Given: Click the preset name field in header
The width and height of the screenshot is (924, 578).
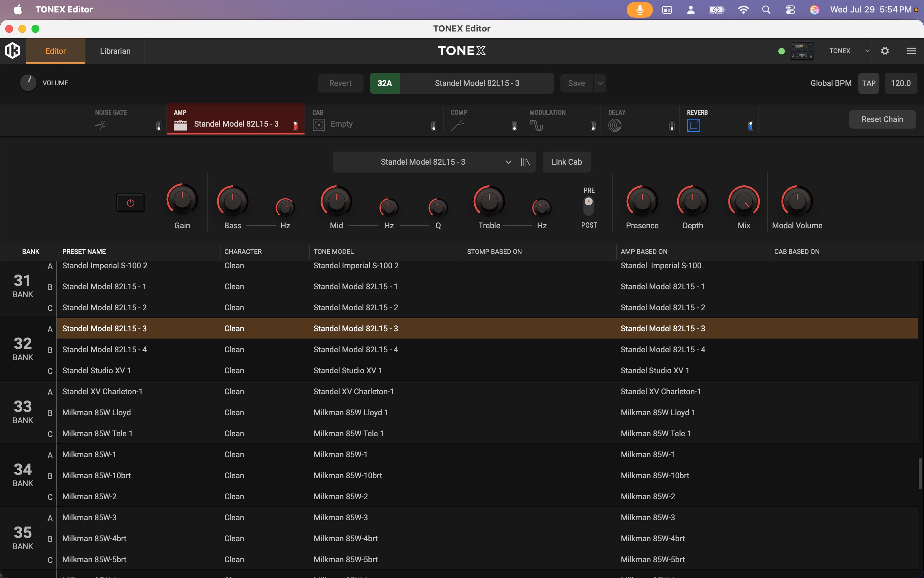Looking at the screenshot, I should tap(477, 83).
